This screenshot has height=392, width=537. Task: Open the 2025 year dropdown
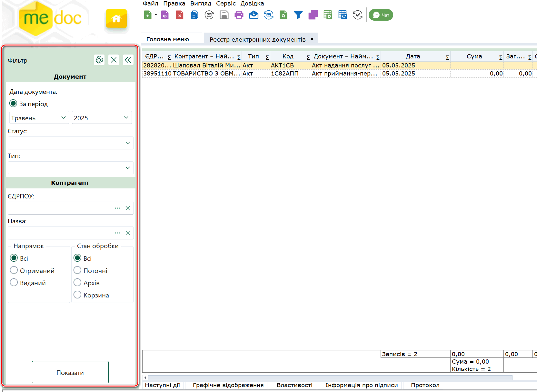click(102, 118)
